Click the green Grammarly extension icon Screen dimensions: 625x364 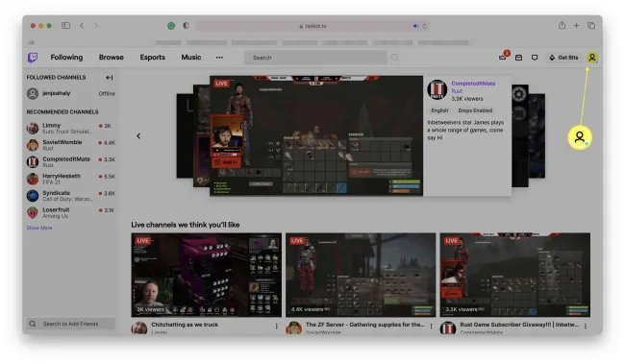point(171,26)
